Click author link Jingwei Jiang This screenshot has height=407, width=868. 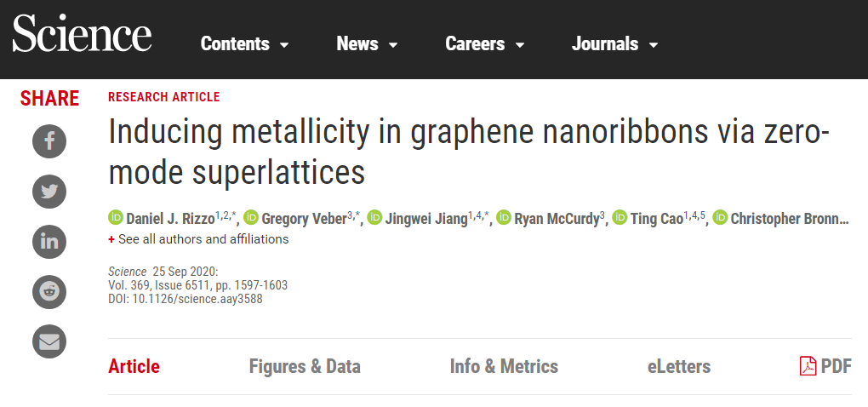click(x=427, y=219)
